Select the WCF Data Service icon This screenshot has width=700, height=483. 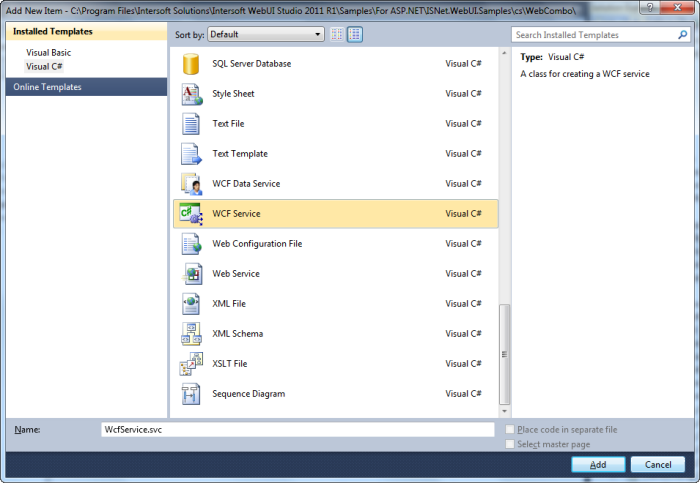[191, 184]
